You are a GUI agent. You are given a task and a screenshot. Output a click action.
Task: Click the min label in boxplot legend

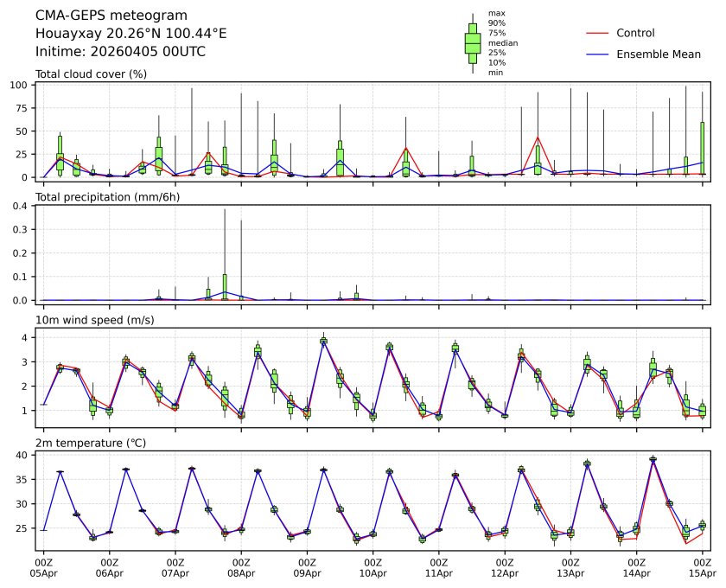click(x=494, y=72)
